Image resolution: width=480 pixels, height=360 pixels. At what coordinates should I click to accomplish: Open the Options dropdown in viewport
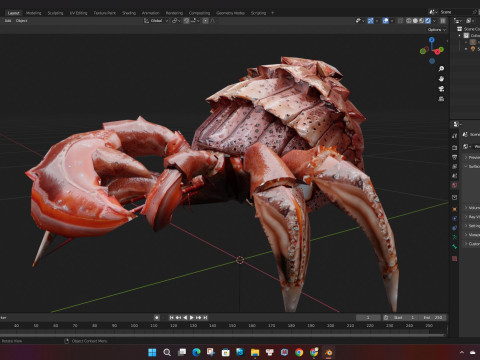coord(437,30)
